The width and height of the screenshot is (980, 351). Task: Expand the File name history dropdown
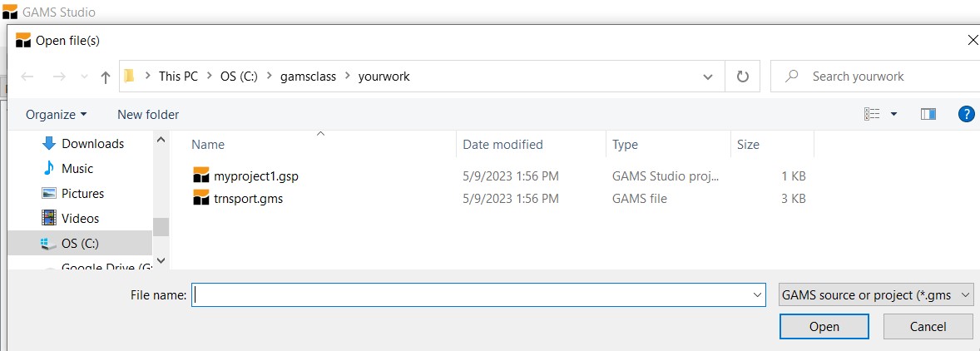[x=757, y=294]
